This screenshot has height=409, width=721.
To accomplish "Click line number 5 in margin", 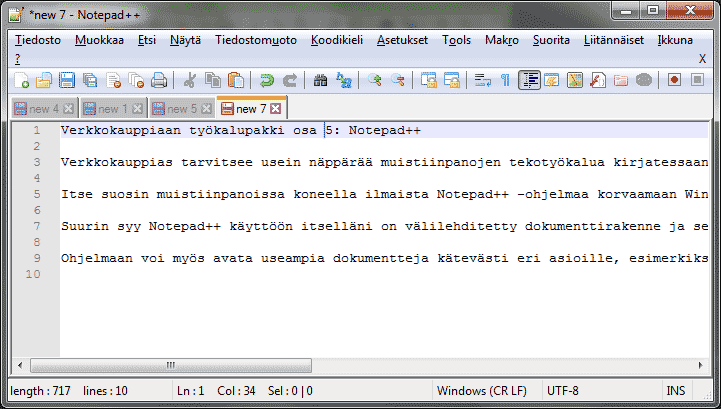I will pos(37,194).
